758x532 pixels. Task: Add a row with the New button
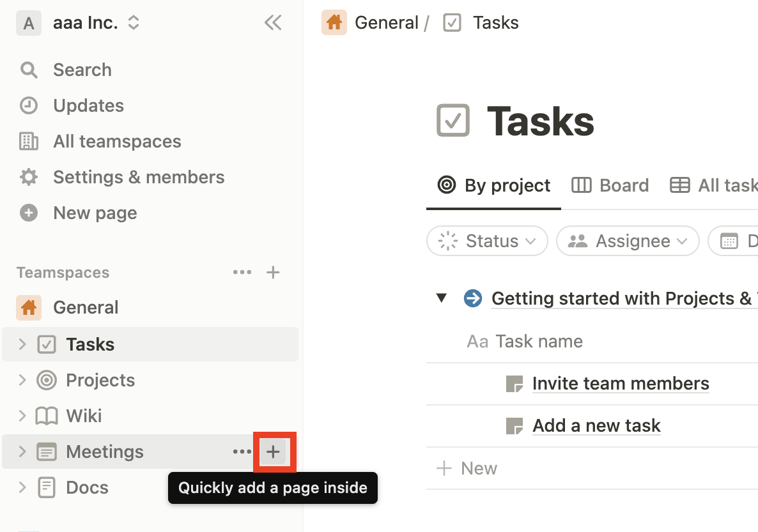click(x=467, y=468)
